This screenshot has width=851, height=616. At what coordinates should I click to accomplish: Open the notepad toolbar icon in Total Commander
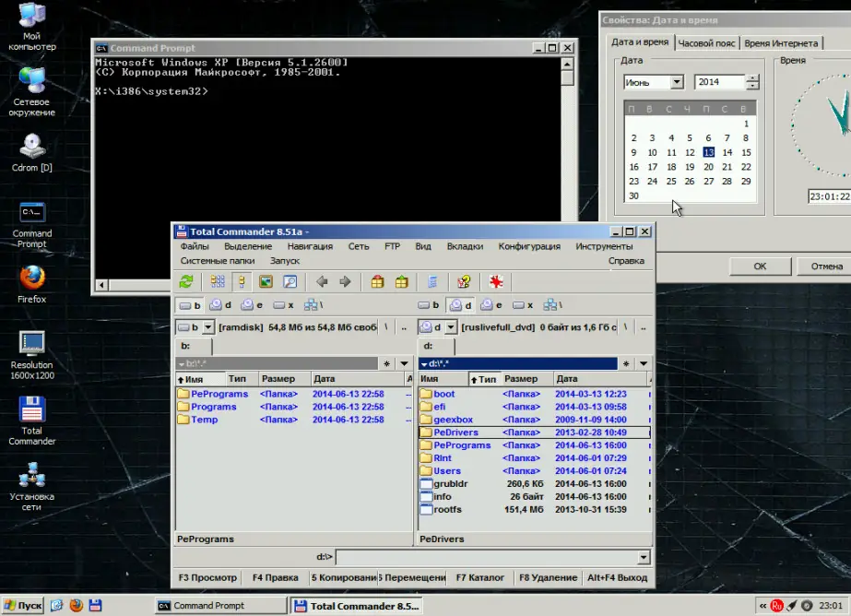432,281
